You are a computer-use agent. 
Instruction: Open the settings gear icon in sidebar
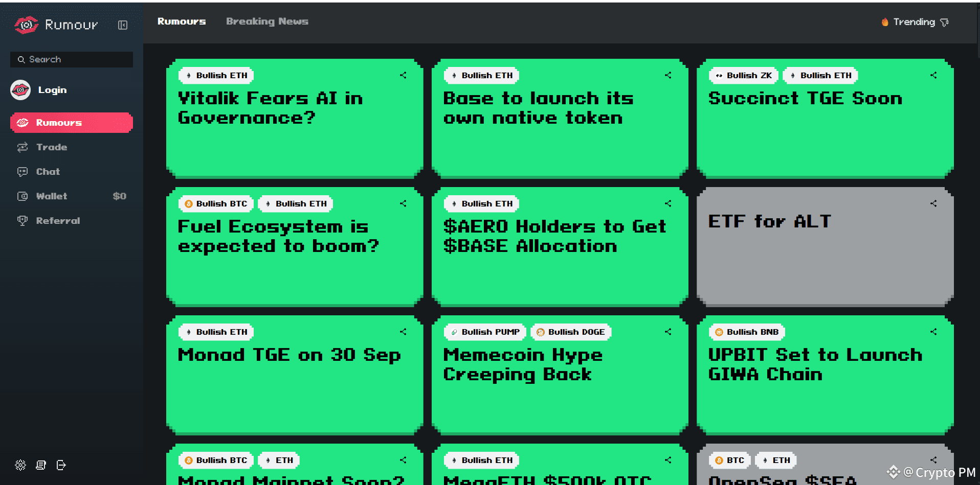point(20,465)
